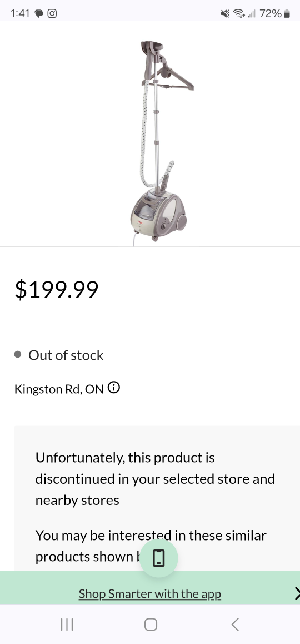Tap the chat bubble notification icon
300x644 pixels.
pyautogui.click(x=39, y=14)
